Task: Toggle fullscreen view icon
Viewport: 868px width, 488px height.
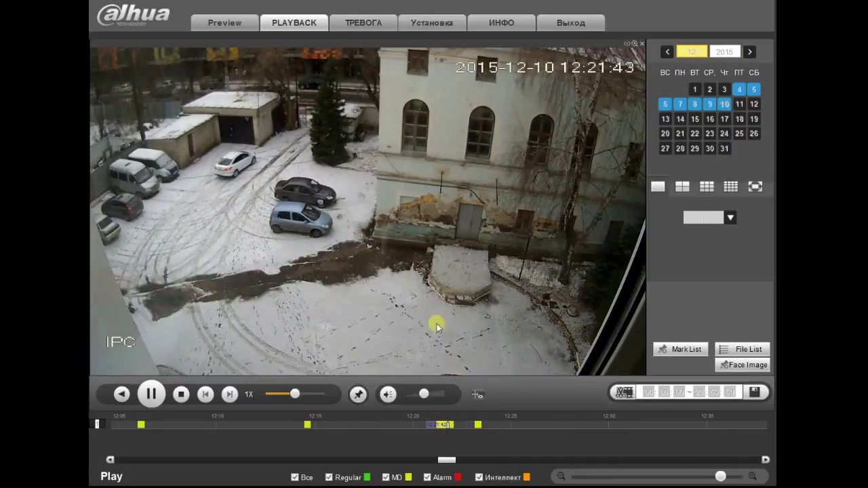Action: click(755, 186)
